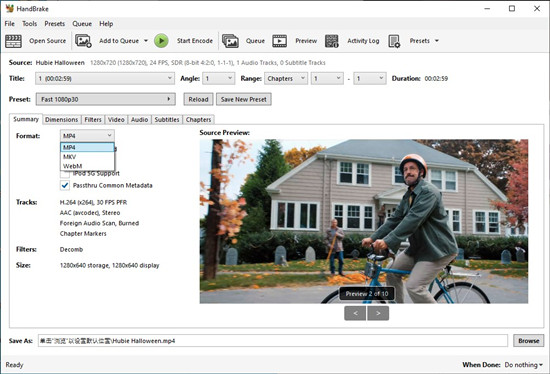Screen dimensions: 550x374
Task: Toggle the iPod 5G Support checkbox
Action: click(x=65, y=174)
